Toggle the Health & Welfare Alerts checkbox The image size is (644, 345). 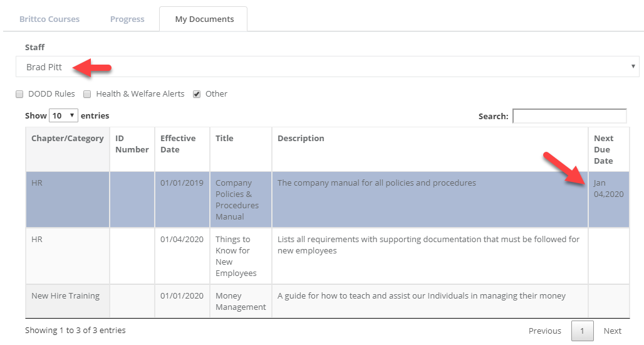88,94
